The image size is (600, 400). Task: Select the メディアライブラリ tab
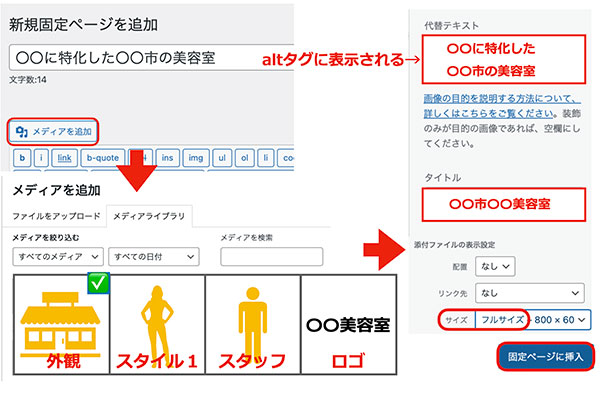coord(148,216)
